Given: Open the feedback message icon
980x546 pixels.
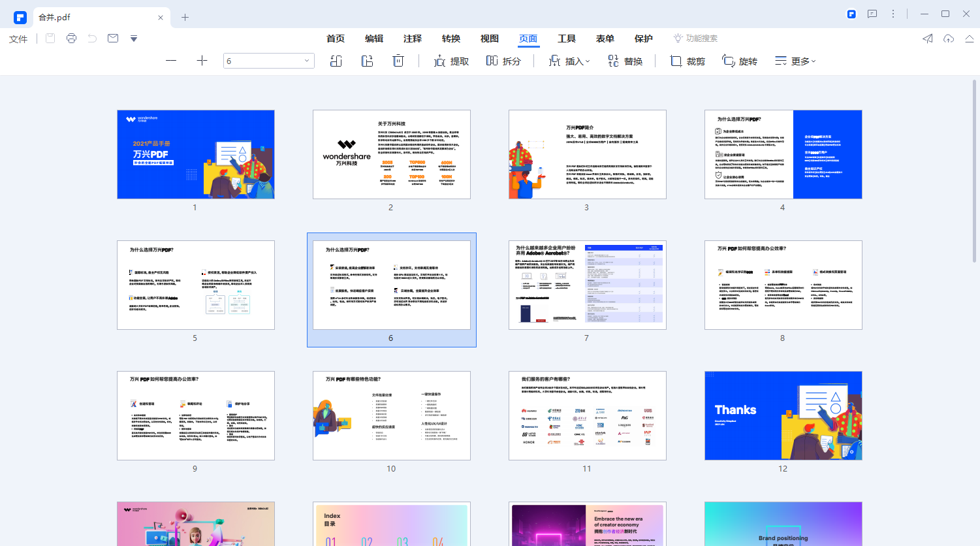Looking at the screenshot, I should click(872, 14).
